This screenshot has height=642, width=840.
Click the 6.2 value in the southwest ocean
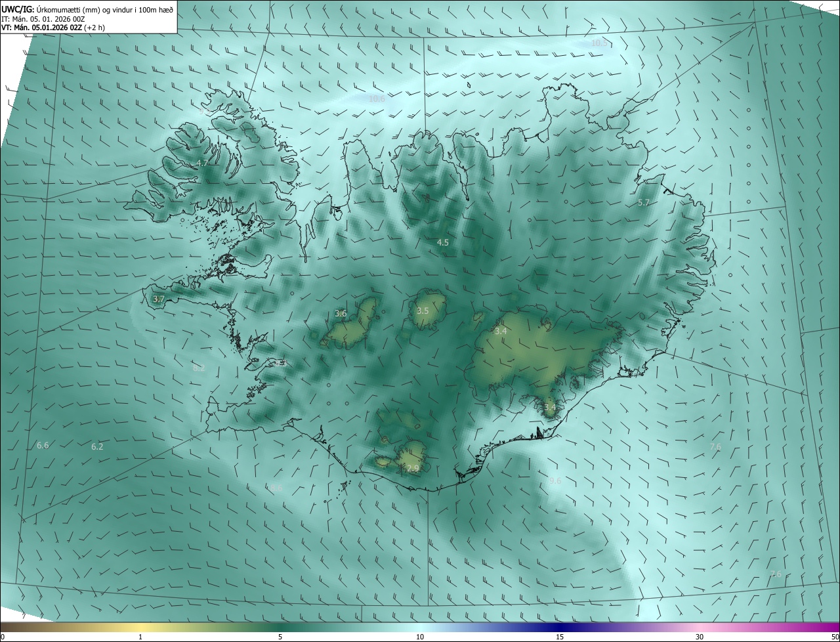tap(97, 446)
